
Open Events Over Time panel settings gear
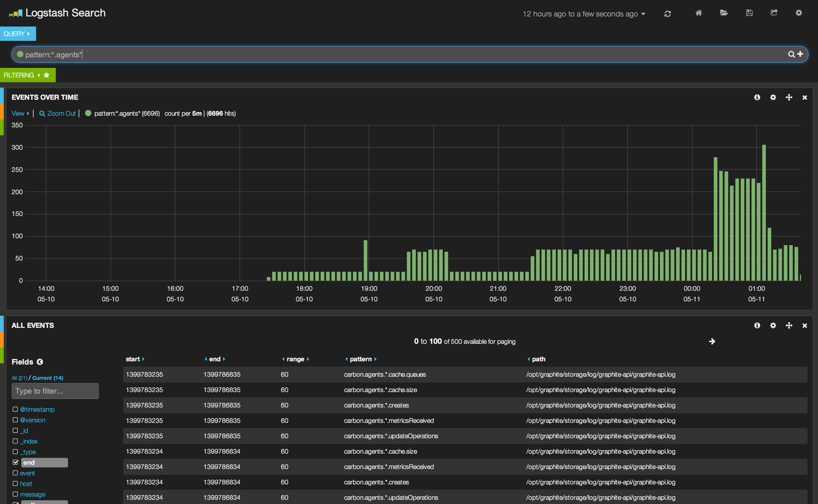click(x=773, y=97)
